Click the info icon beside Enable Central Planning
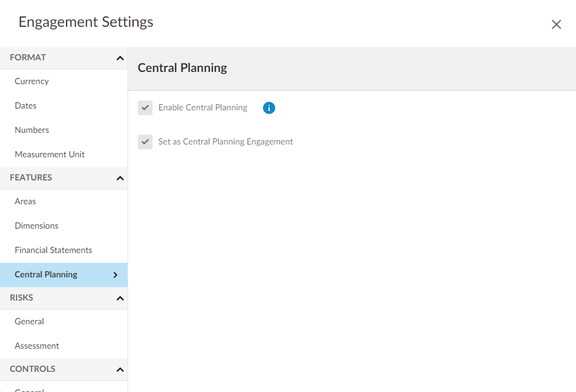This screenshot has width=576, height=392. [269, 108]
